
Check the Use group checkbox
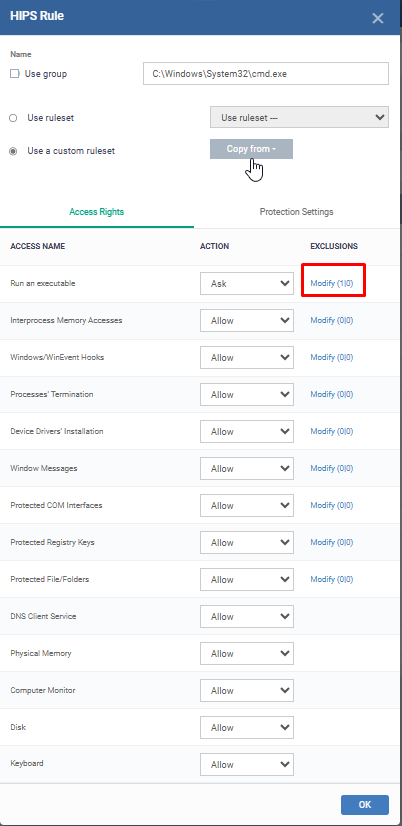coord(15,74)
